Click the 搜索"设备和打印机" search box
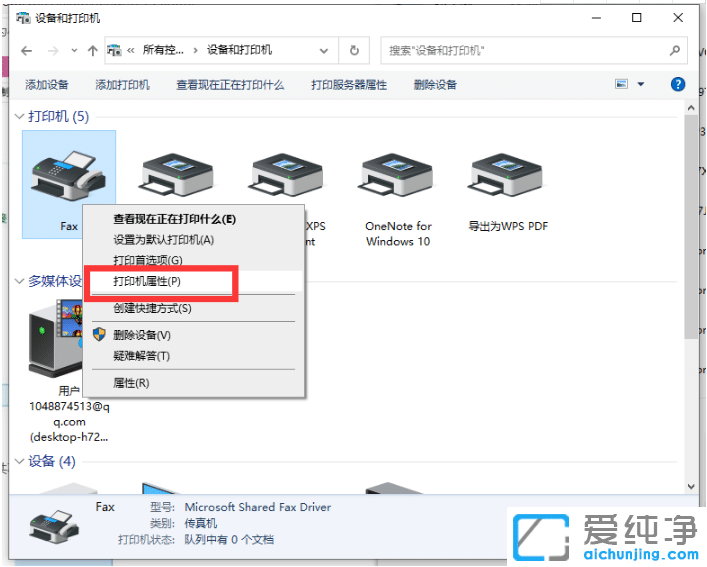707x567 pixels. click(x=520, y=50)
